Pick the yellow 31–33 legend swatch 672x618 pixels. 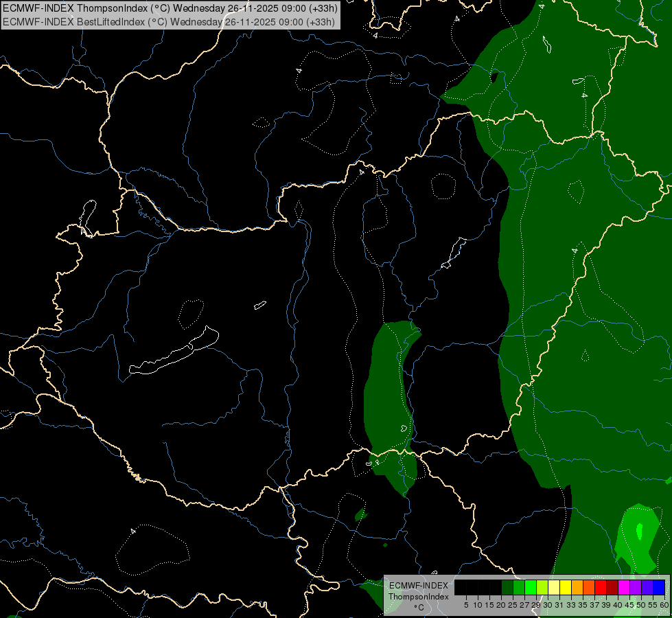click(x=566, y=587)
